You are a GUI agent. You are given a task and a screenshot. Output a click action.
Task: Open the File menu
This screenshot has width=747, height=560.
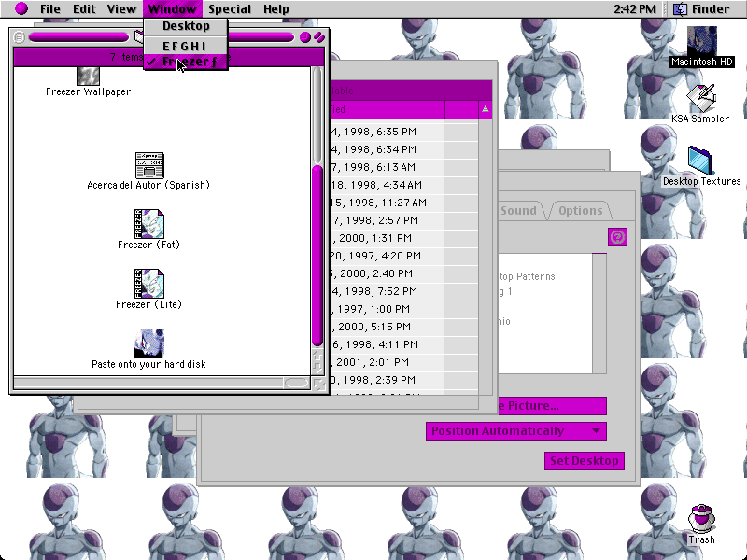point(50,9)
